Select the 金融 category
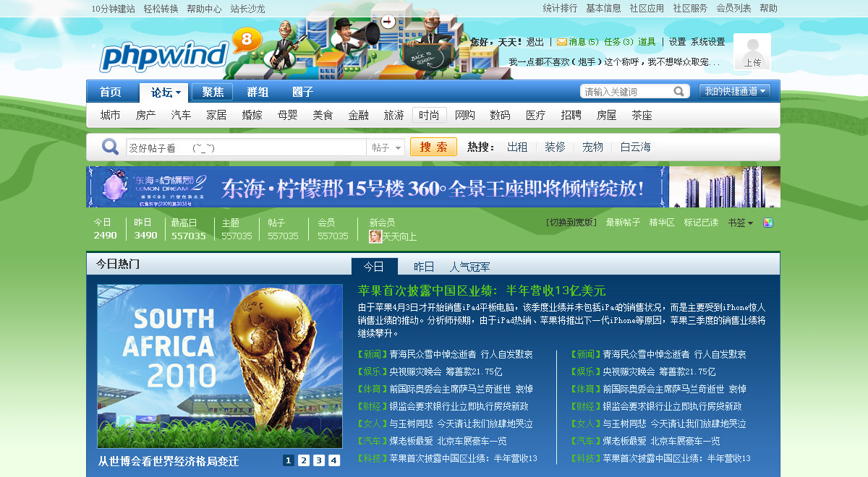 [x=359, y=116]
